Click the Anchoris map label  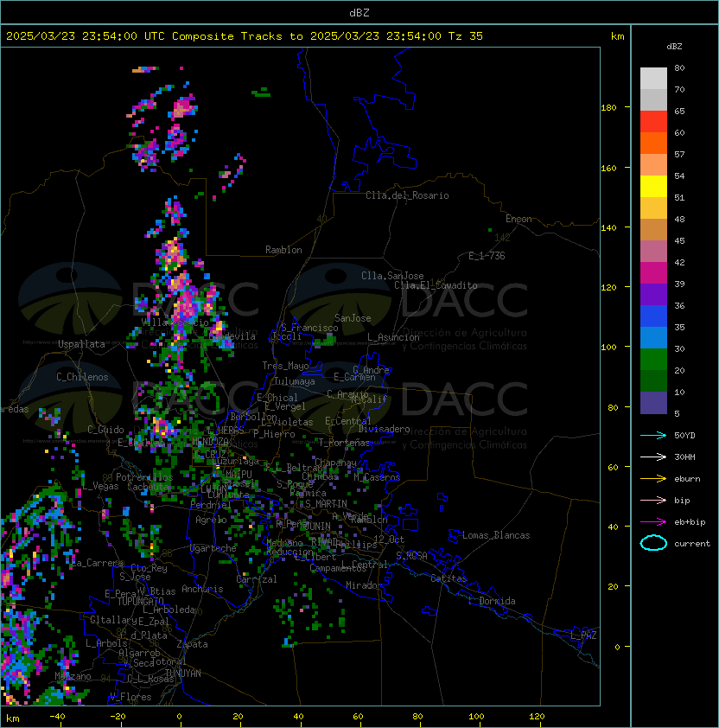click(x=202, y=589)
